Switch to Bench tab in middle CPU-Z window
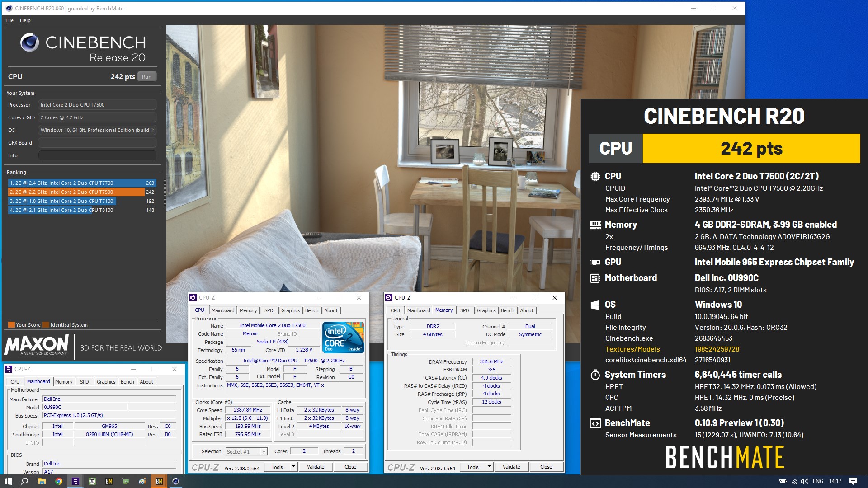Image resolution: width=868 pixels, height=488 pixels. pyautogui.click(x=311, y=310)
